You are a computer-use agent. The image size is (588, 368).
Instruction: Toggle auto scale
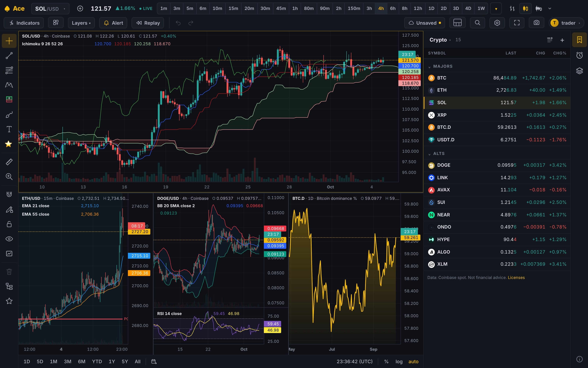click(413, 361)
